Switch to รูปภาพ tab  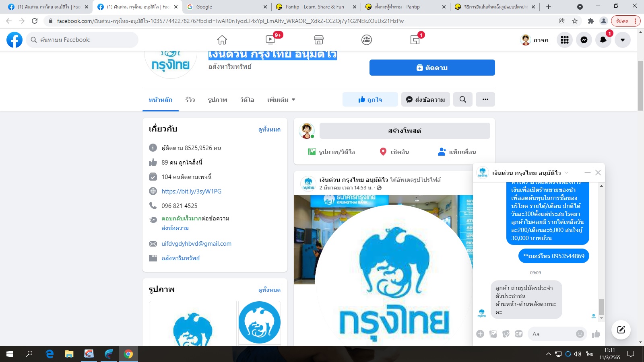(x=217, y=100)
